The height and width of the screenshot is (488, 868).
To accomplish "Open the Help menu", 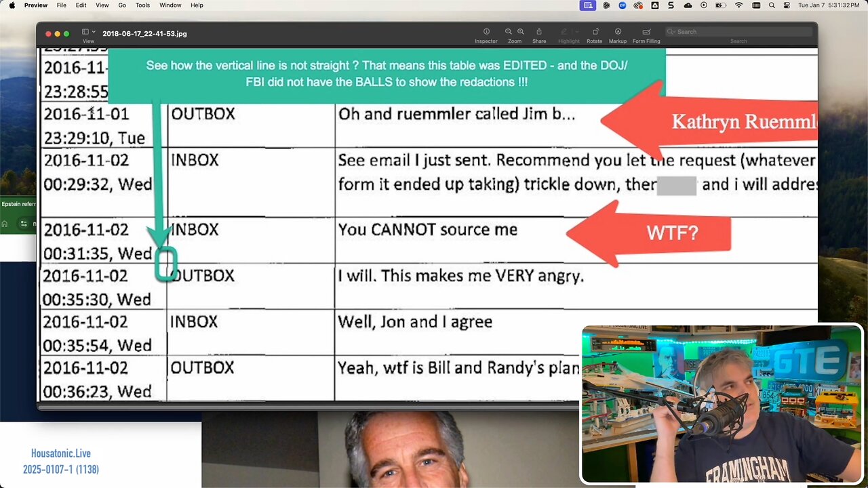I will 197,5.
